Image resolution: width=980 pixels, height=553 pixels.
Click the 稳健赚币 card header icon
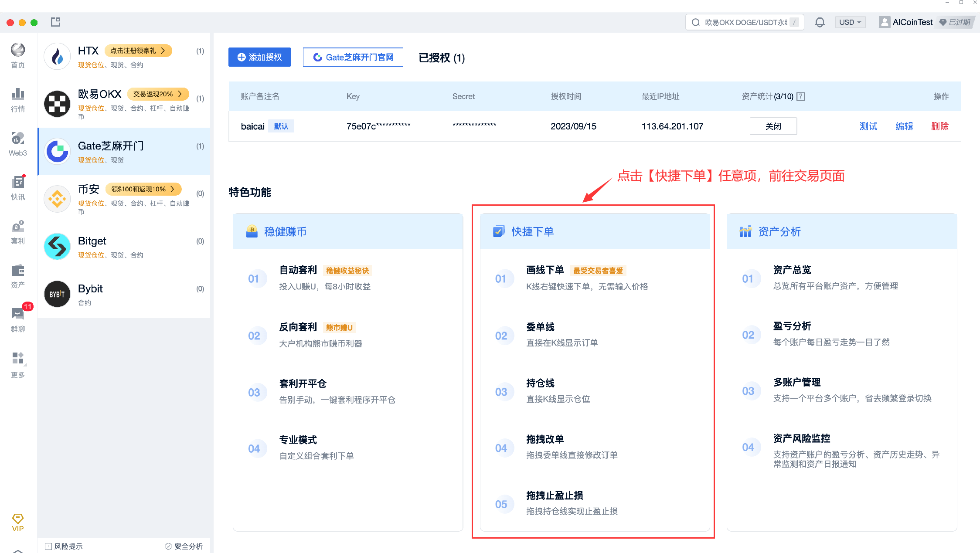click(x=252, y=231)
